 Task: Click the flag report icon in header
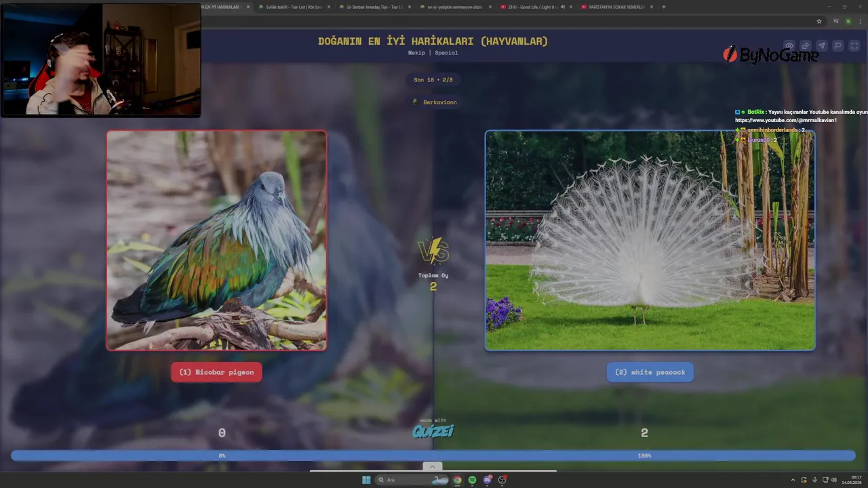tap(837, 46)
